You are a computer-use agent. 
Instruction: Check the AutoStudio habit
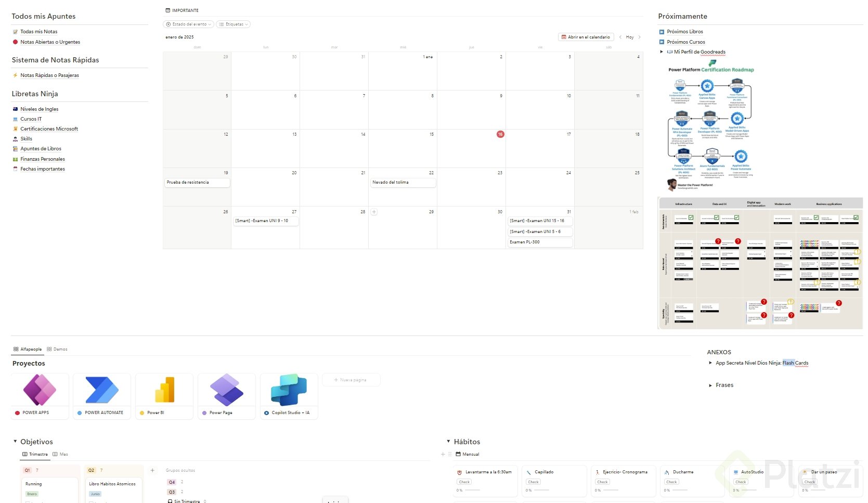point(741,482)
